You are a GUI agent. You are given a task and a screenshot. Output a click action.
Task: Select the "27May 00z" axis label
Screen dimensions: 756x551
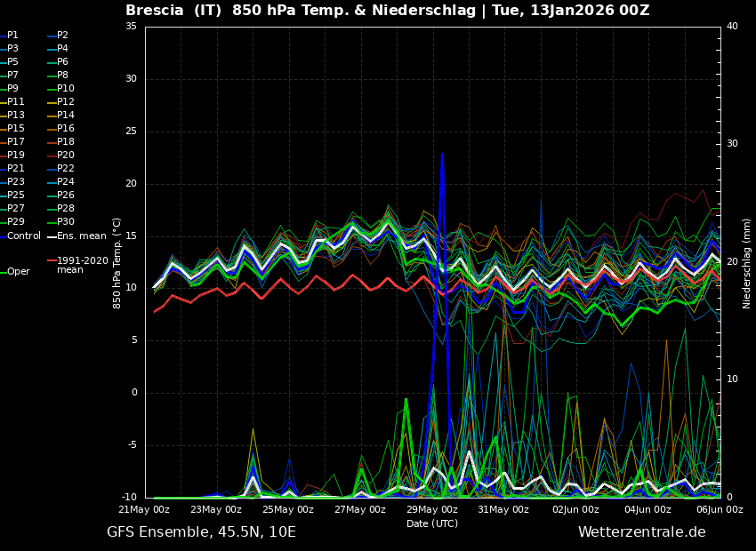(361, 509)
